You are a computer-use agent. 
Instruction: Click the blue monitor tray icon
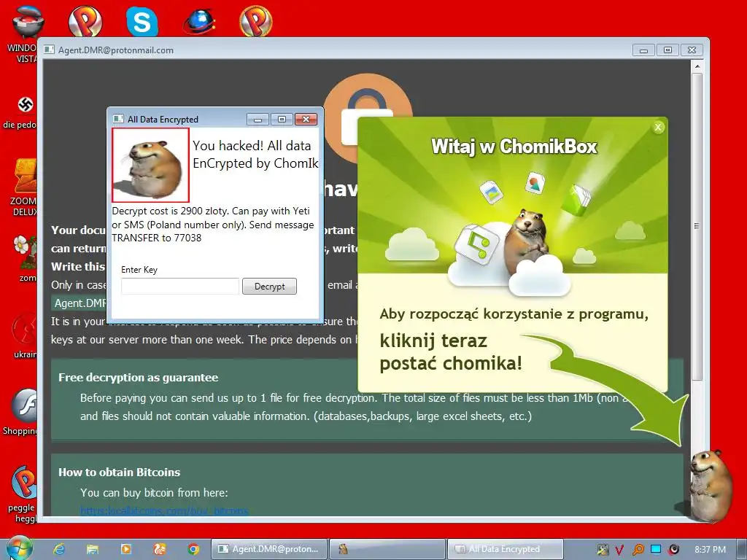pyautogui.click(x=656, y=549)
